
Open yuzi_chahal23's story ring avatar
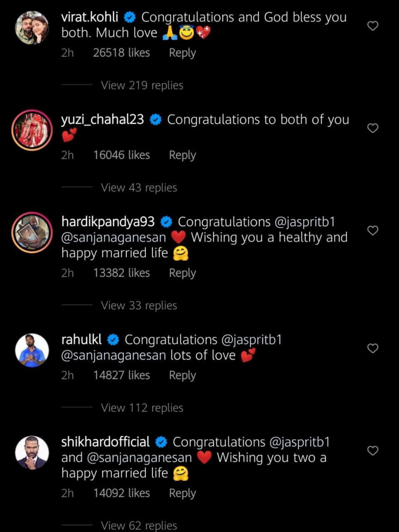[x=32, y=130]
